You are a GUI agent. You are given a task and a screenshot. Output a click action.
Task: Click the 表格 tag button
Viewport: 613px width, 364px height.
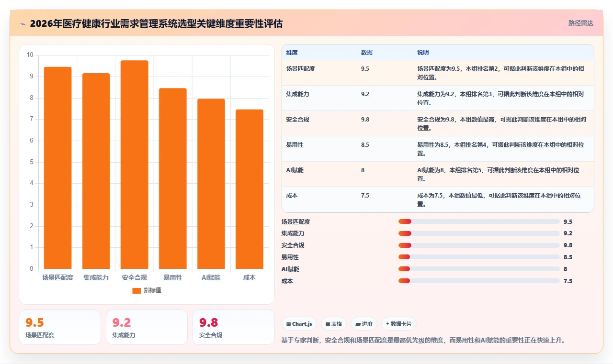click(x=334, y=324)
